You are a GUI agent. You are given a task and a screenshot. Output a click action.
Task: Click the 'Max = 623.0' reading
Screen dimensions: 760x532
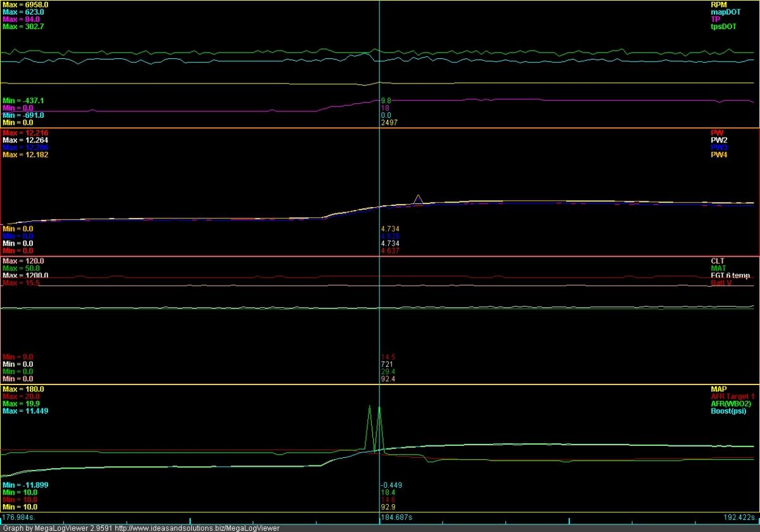point(23,12)
